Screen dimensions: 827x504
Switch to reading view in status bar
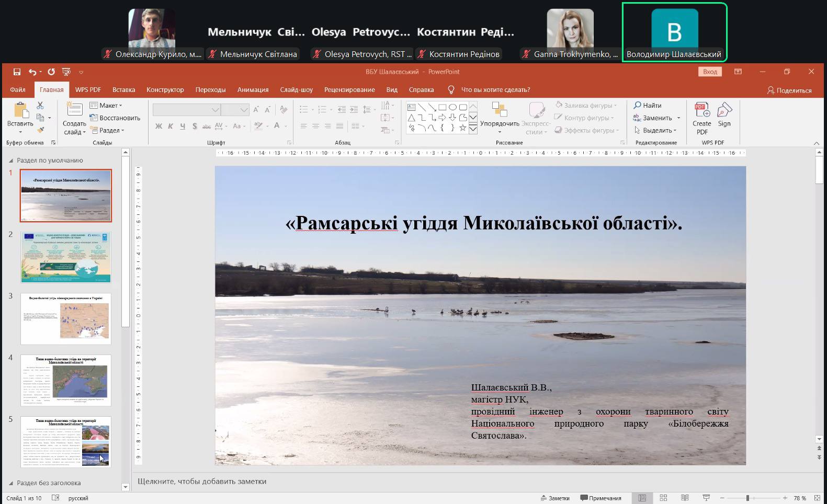pos(685,498)
